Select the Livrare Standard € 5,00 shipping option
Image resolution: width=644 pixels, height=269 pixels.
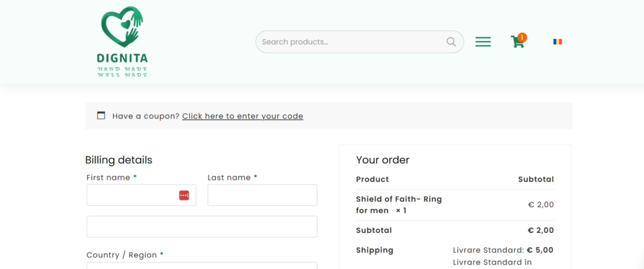point(503,250)
